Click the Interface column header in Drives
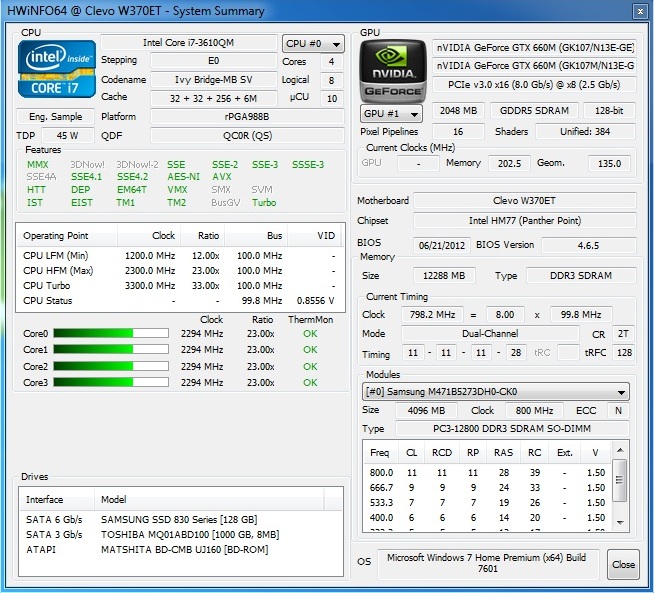Image resolution: width=654 pixels, height=593 pixels. pos(57,499)
